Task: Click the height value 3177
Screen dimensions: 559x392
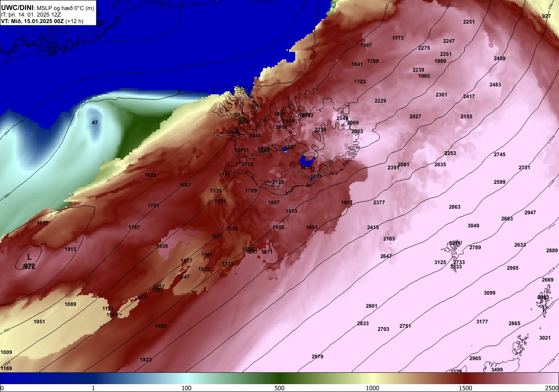Action: (x=482, y=322)
